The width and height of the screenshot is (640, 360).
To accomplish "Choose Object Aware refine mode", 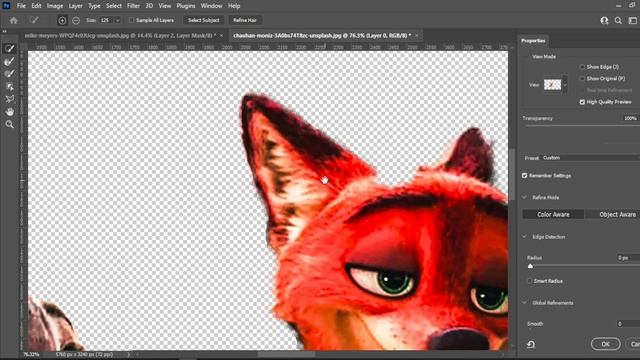I will pos(613,214).
